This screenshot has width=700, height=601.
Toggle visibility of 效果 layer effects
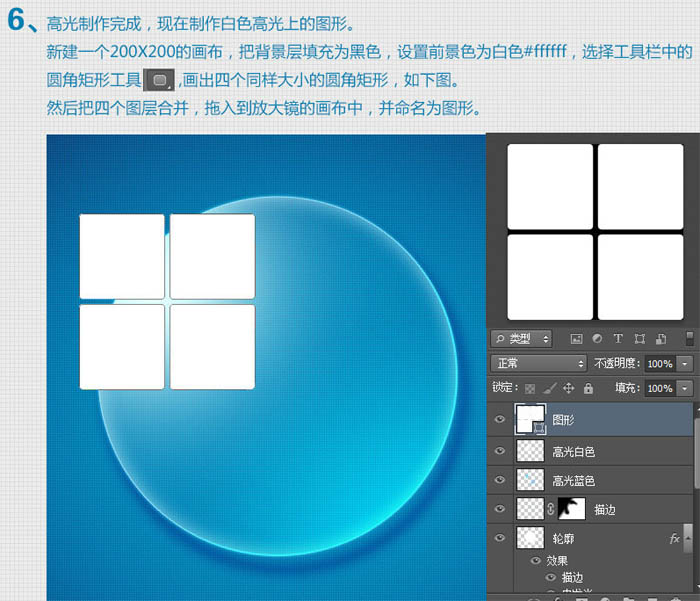[x=536, y=560]
